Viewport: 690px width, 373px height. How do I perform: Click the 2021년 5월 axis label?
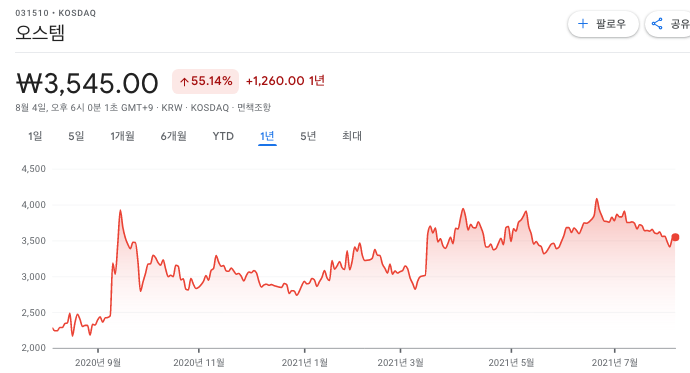(511, 362)
